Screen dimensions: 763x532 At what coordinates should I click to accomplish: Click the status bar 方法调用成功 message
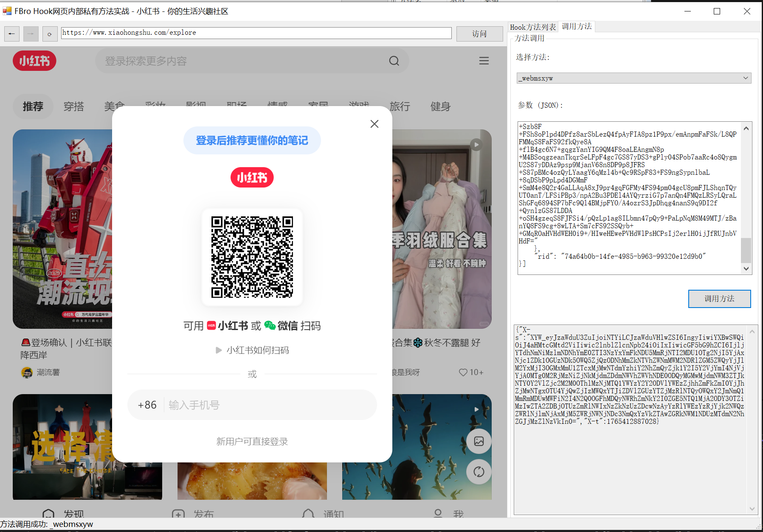(x=47, y=524)
